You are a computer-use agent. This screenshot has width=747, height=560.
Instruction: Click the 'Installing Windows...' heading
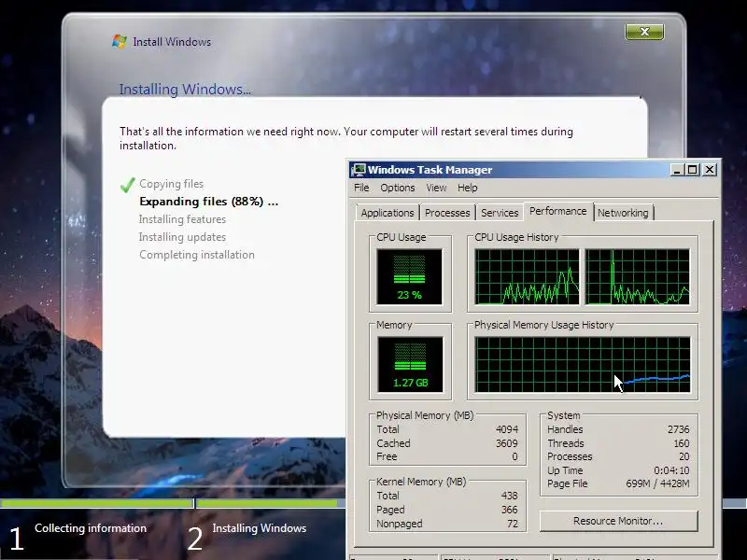[185, 89]
